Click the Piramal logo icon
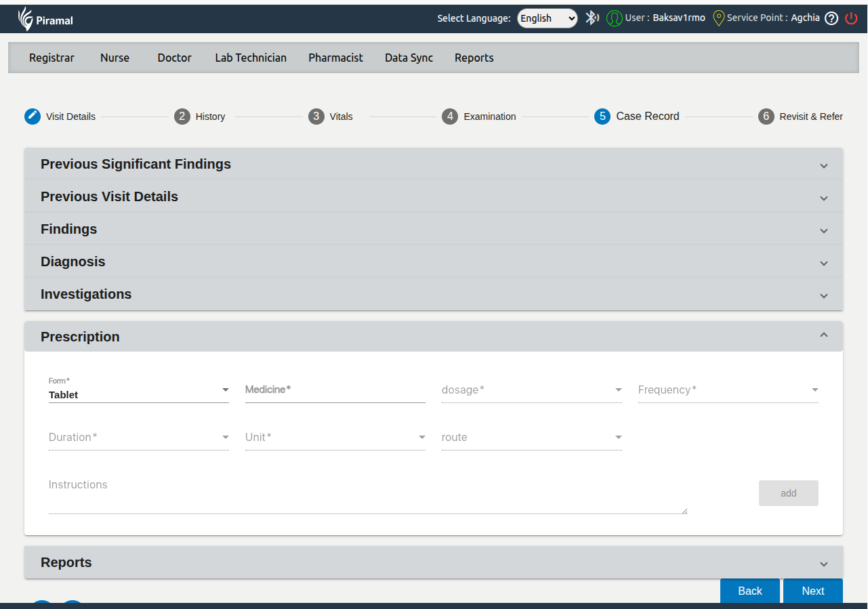This screenshot has height=609, width=868. (x=26, y=19)
